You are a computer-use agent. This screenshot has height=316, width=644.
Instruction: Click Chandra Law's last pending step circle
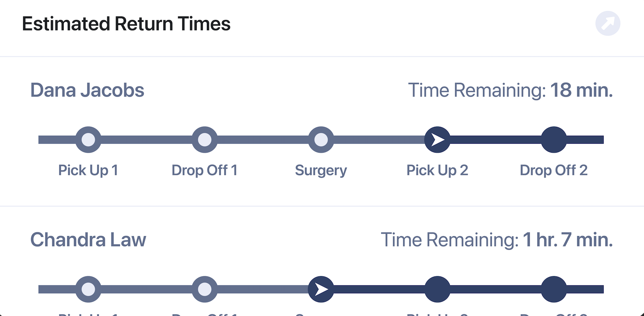(x=554, y=289)
